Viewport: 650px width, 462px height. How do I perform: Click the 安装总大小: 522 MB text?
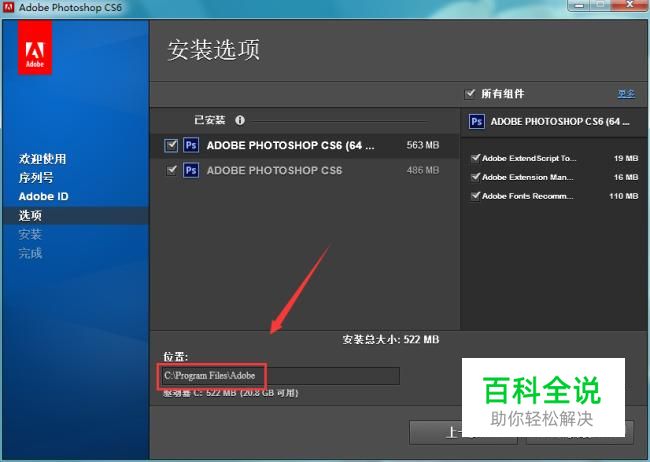coord(391,340)
